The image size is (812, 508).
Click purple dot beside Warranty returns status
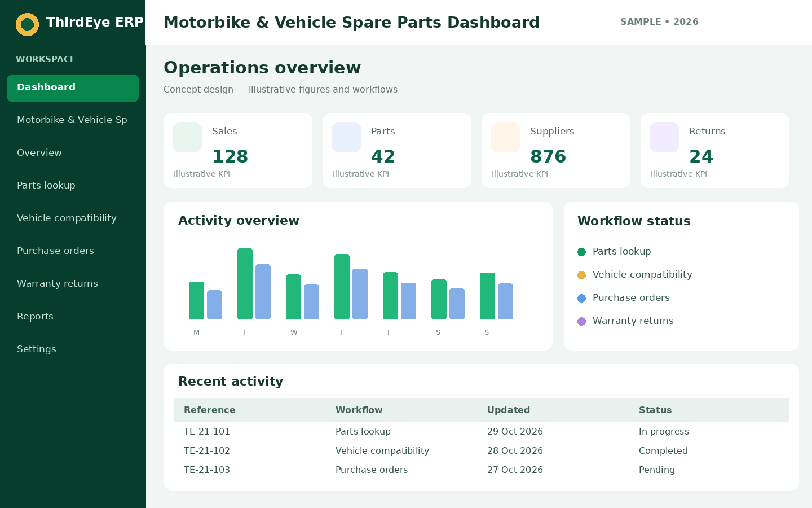(582, 321)
